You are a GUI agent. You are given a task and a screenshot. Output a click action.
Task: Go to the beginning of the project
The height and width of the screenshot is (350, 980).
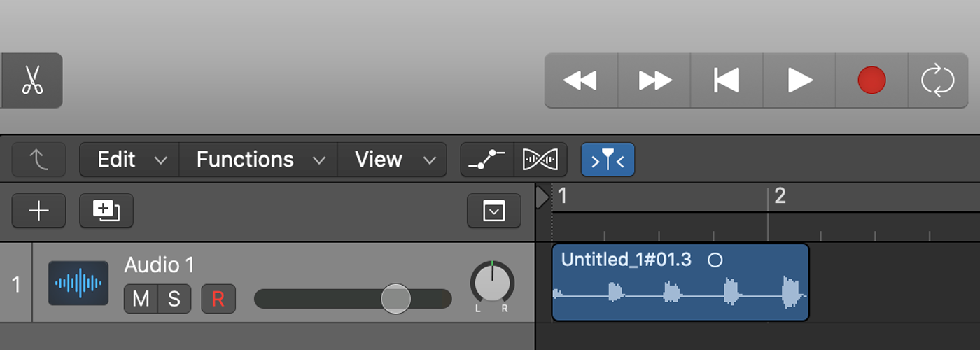point(727,80)
